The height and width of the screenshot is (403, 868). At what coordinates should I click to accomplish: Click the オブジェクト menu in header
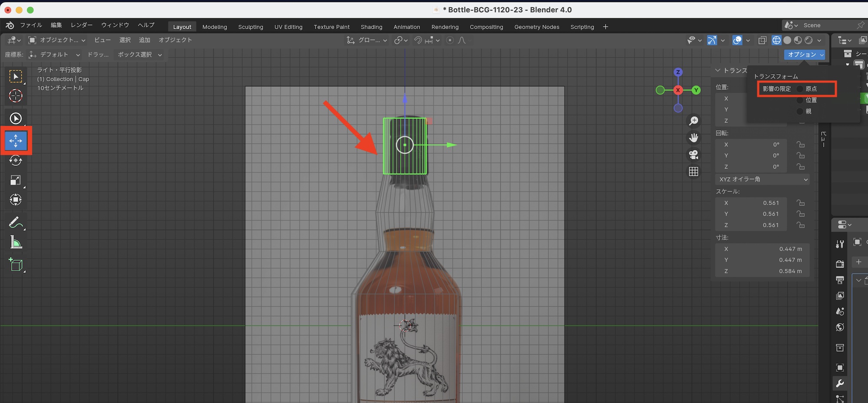tap(175, 40)
